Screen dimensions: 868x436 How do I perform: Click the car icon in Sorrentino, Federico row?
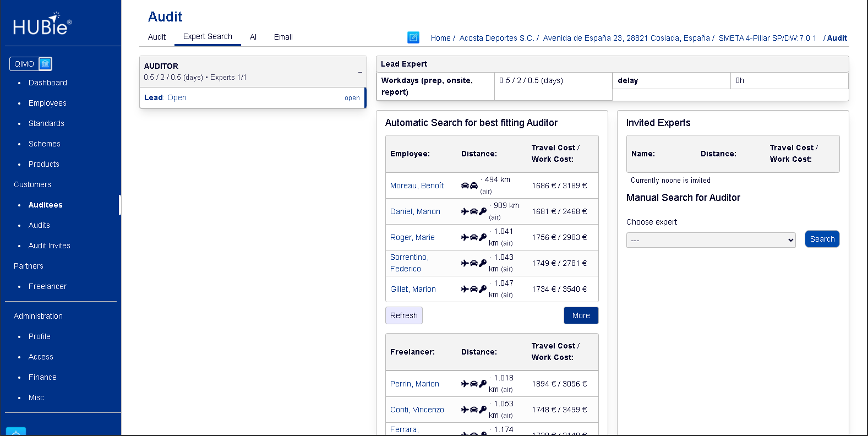[474, 263]
